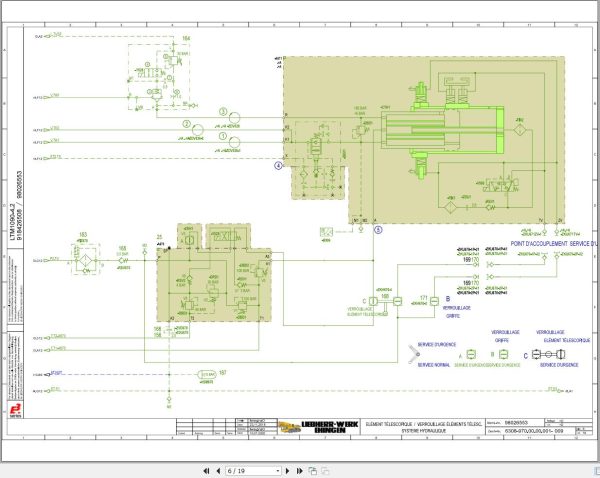
Task: Click the rotary selector switch symbol in legend
Action: pyautogui.click(x=413, y=354)
